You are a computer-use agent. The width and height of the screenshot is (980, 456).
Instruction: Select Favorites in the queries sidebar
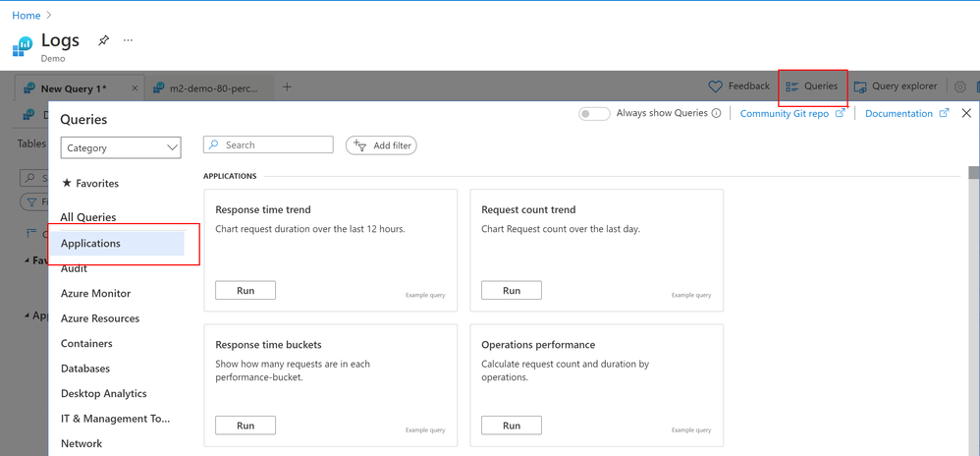click(90, 183)
